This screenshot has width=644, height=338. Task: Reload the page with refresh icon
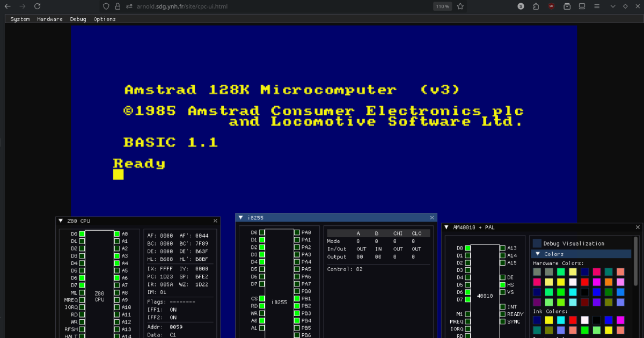[x=37, y=6]
